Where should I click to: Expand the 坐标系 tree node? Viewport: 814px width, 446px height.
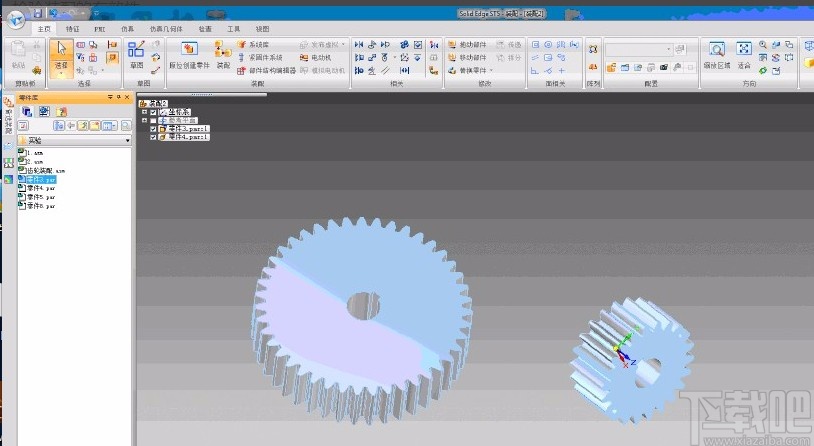[145, 112]
